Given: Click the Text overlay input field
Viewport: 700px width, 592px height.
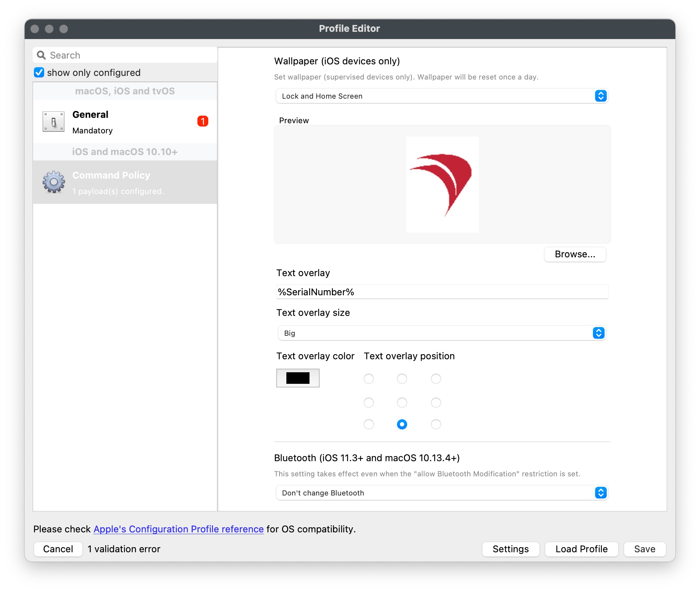Looking at the screenshot, I should (442, 292).
